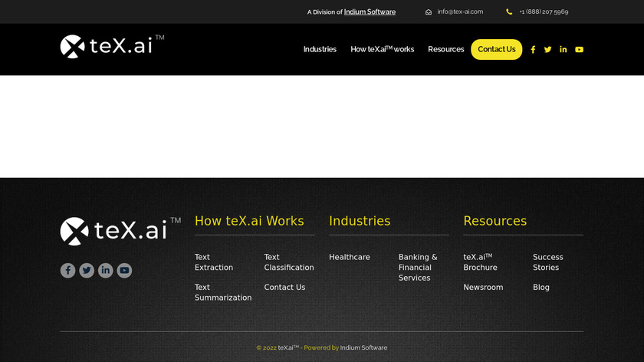Open Banking & Financial Services link
The height and width of the screenshot is (362, 644).
pyautogui.click(x=418, y=268)
